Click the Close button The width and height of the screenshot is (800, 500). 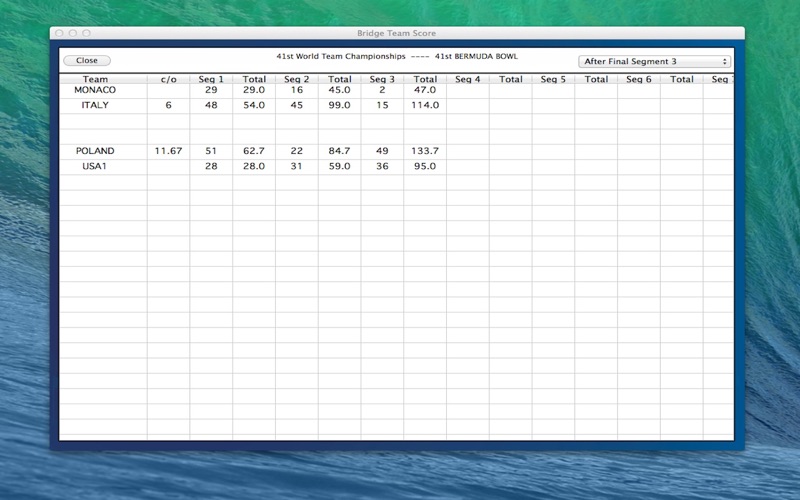click(87, 61)
